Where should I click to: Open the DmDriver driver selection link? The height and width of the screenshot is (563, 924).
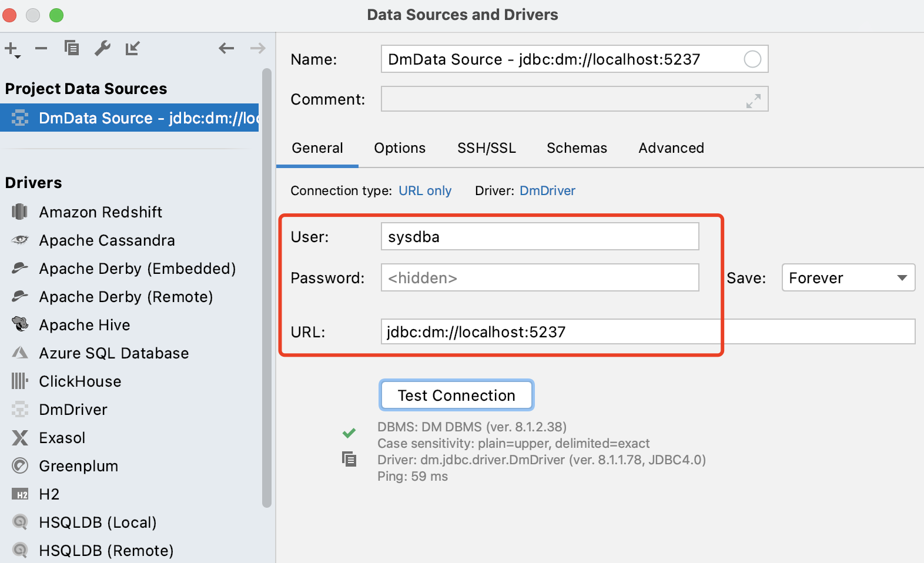[547, 190]
